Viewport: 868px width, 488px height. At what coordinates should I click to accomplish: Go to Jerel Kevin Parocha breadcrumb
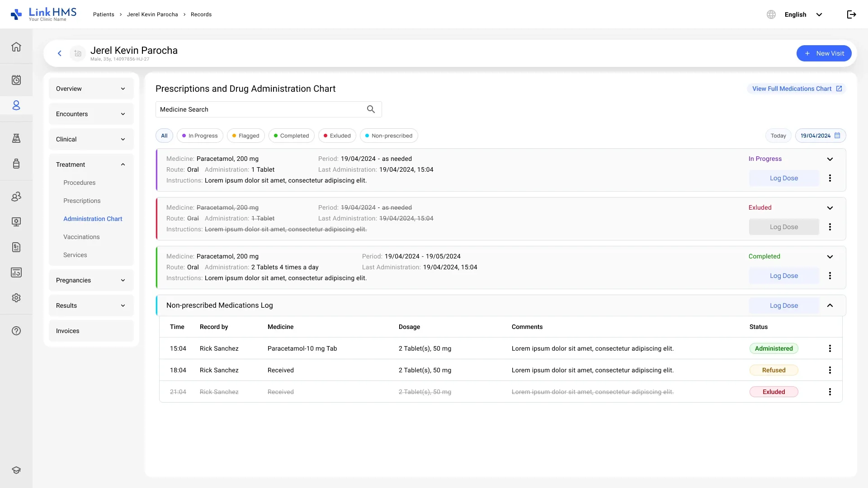[152, 14]
